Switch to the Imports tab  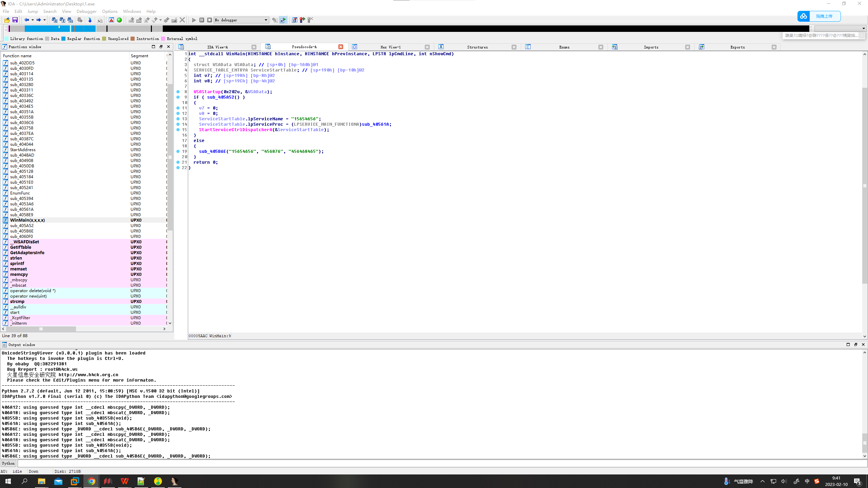(x=651, y=47)
